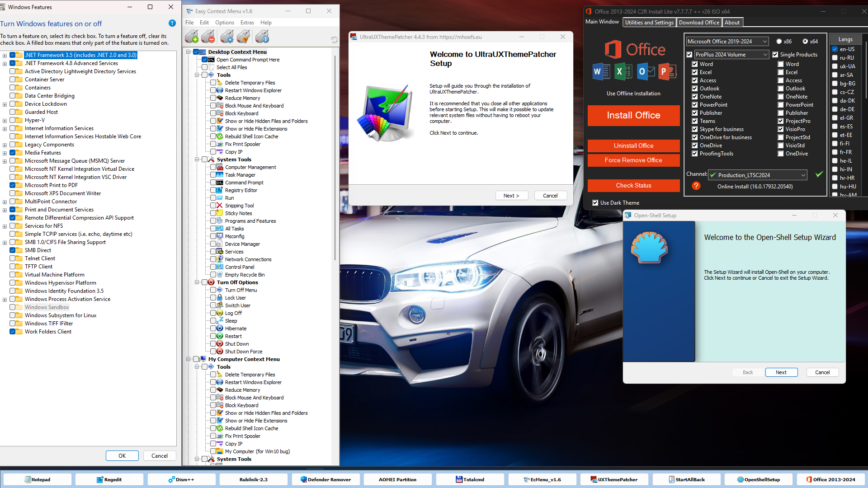Click Next in the Open-Shell Setup wizard
This screenshot has height=488, width=868.
[781, 372]
